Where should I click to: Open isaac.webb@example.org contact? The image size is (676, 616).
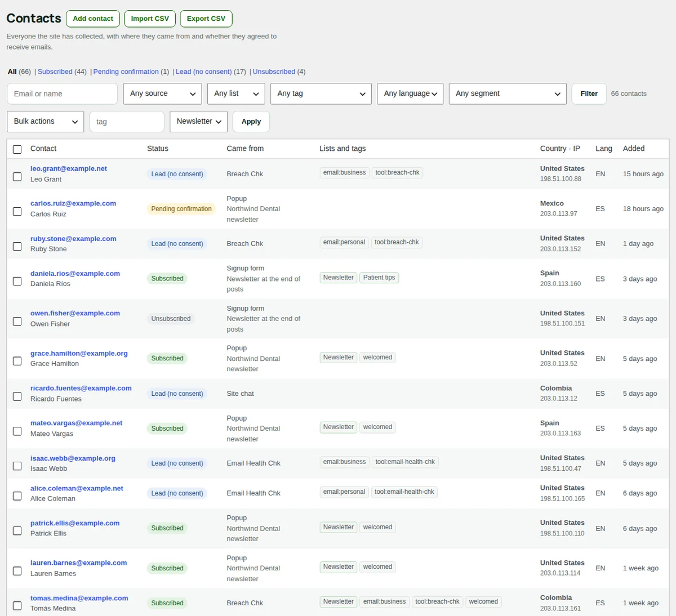(x=73, y=458)
